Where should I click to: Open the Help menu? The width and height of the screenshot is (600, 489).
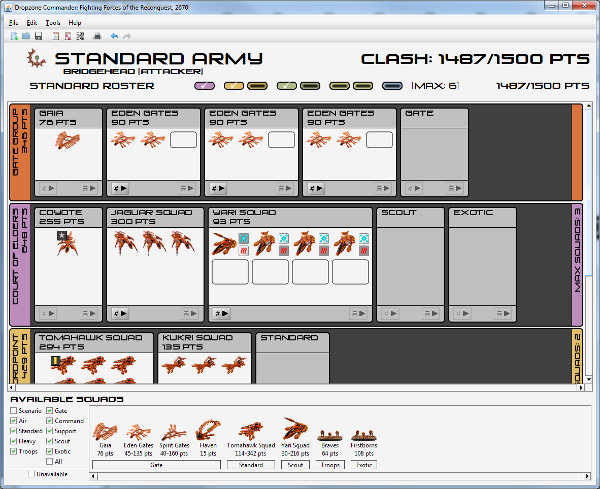[x=75, y=23]
